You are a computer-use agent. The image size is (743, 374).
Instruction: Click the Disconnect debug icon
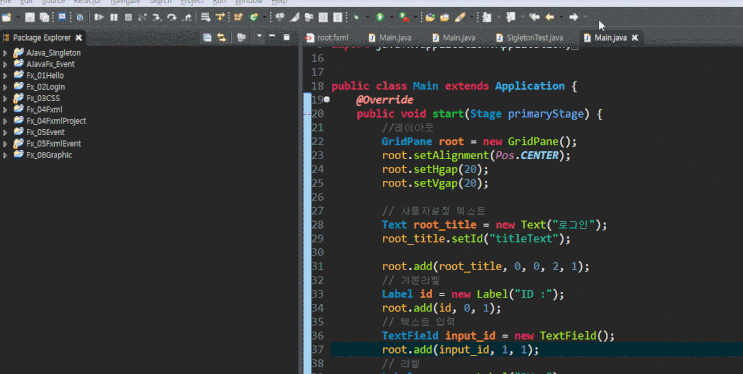point(142,18)
